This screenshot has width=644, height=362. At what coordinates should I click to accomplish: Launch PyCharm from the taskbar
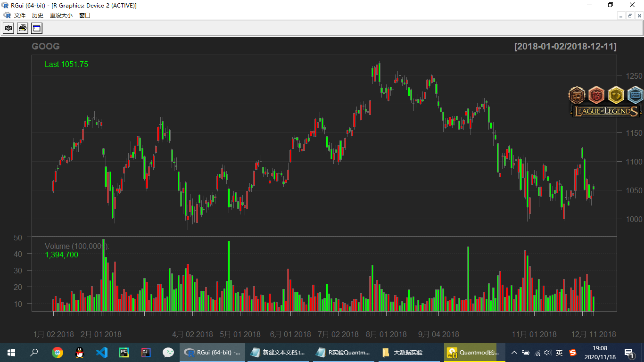pos(124,352)
